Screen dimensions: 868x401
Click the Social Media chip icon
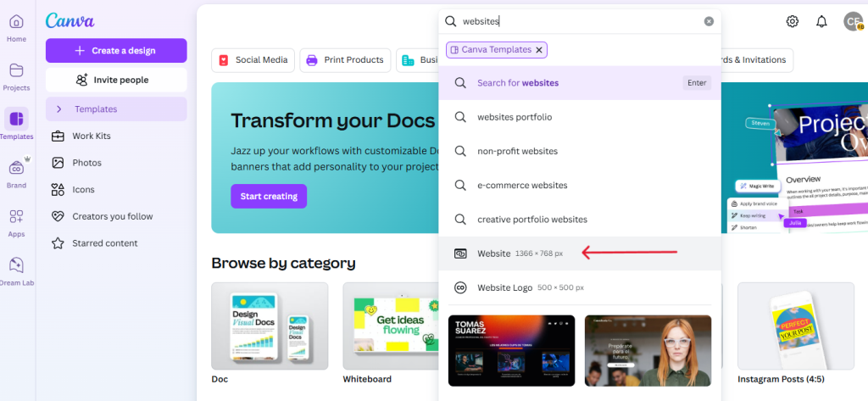point(224,60)
